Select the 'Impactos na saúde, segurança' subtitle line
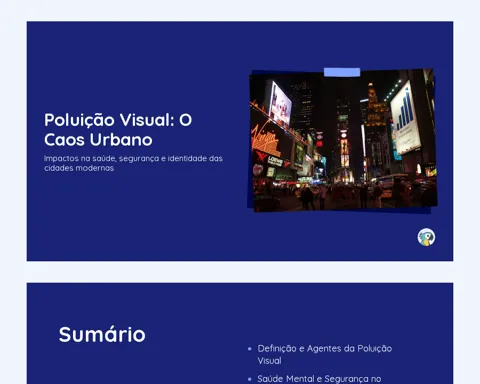Image resolution: width=480 pixels, height=384 pixels. coord(133,158)
